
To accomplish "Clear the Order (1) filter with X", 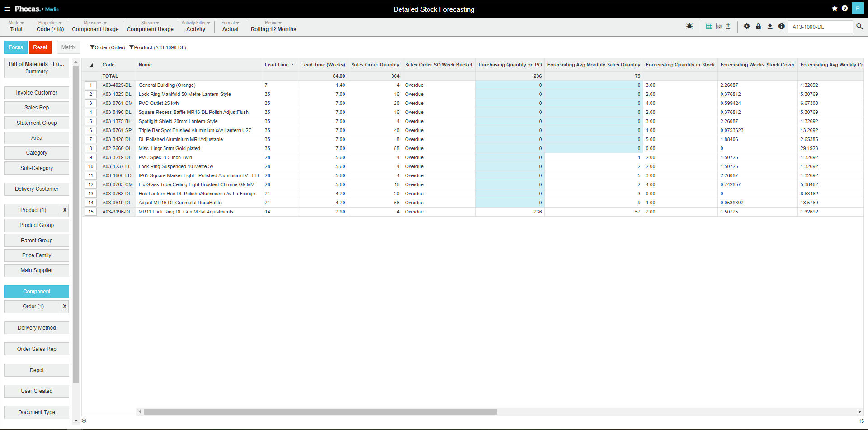I will pyautogui.click(x=65, y=307).
